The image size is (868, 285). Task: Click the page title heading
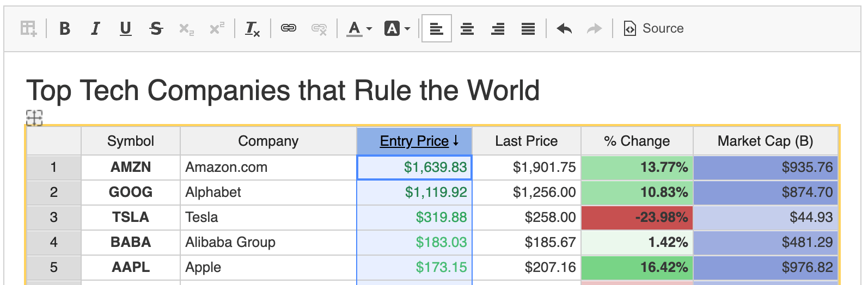pos(283,90)
